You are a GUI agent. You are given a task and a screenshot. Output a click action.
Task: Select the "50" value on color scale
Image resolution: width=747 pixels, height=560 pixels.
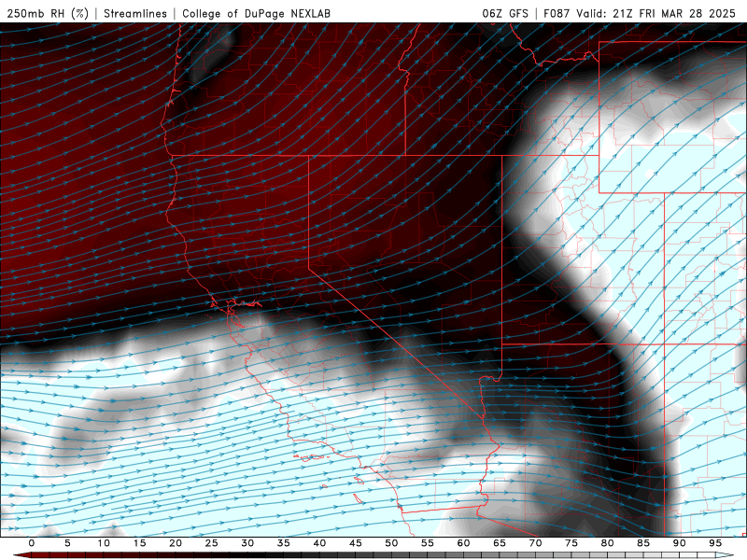point(391,543)
